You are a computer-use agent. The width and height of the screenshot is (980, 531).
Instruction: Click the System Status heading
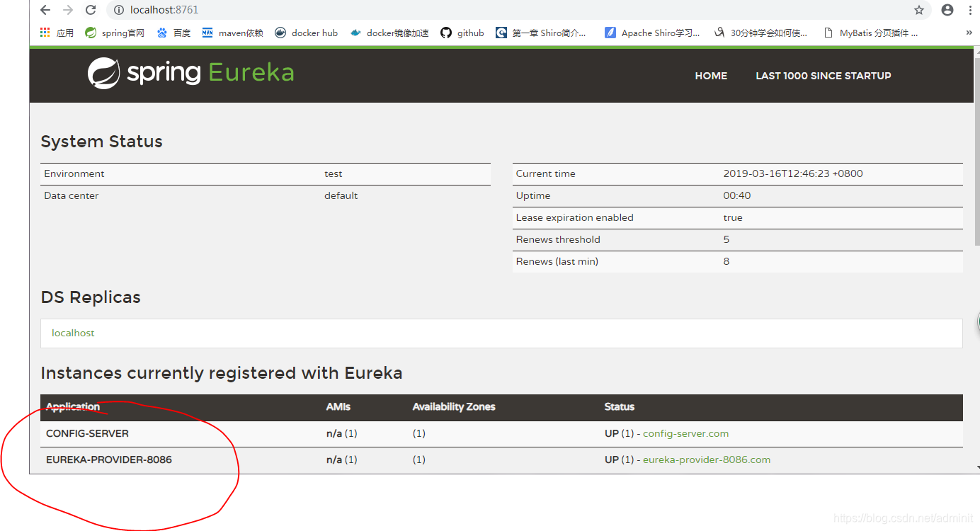(101, 142)
